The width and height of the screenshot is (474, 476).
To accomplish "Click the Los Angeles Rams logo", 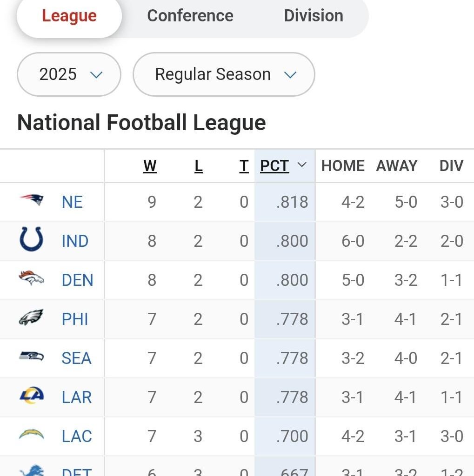I will click(32, 397).
